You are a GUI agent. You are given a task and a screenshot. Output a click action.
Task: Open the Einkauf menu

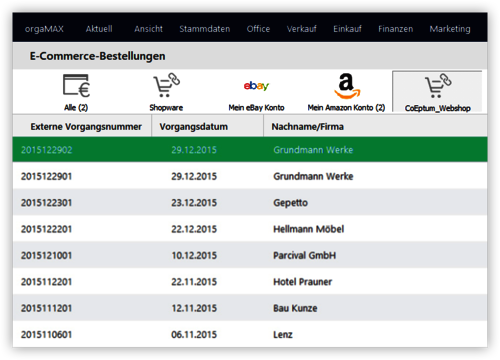[347, 29]
